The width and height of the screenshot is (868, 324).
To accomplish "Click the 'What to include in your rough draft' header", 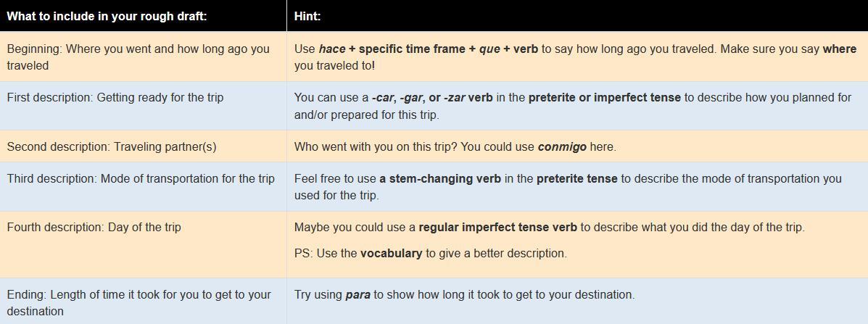I will 107,16.
